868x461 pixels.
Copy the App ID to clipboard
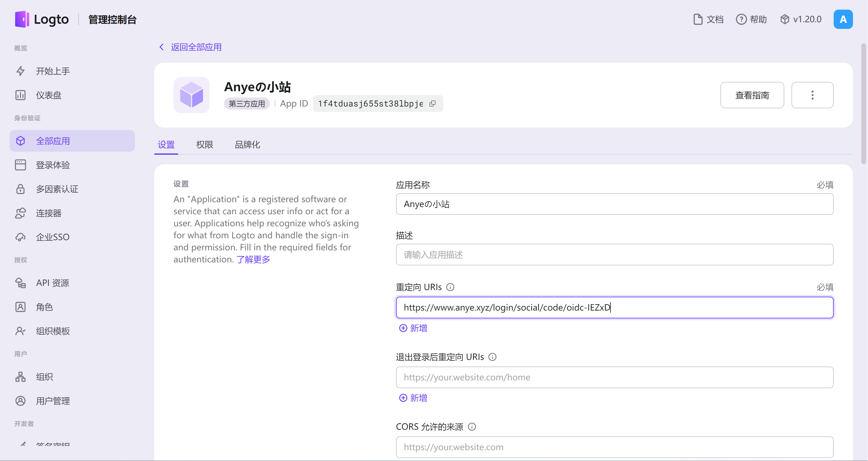coord(433,104)
